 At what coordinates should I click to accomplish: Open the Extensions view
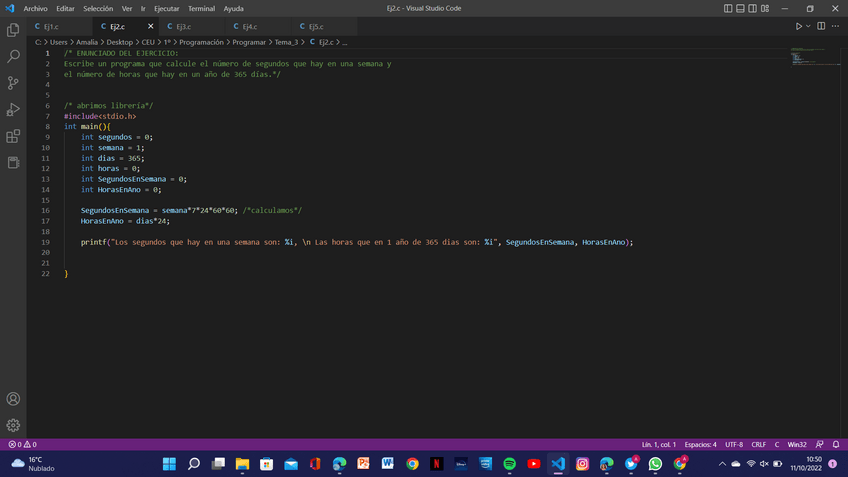tap(13, 136)
